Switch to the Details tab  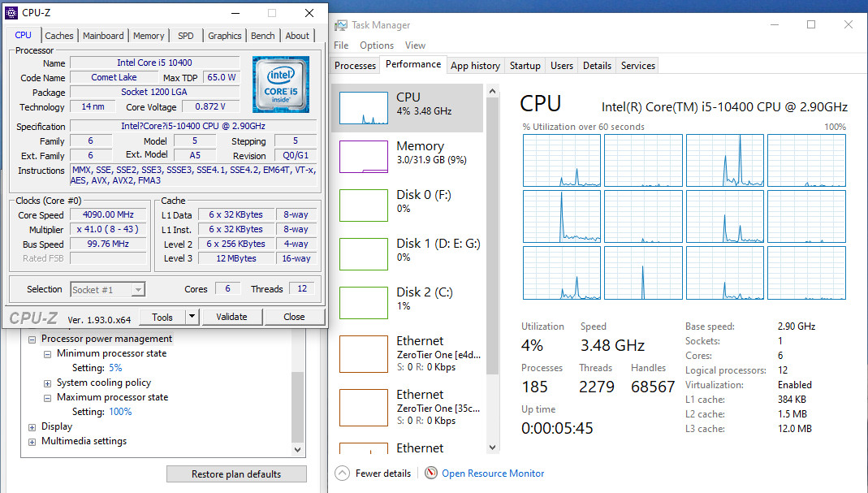coord(598,65)
